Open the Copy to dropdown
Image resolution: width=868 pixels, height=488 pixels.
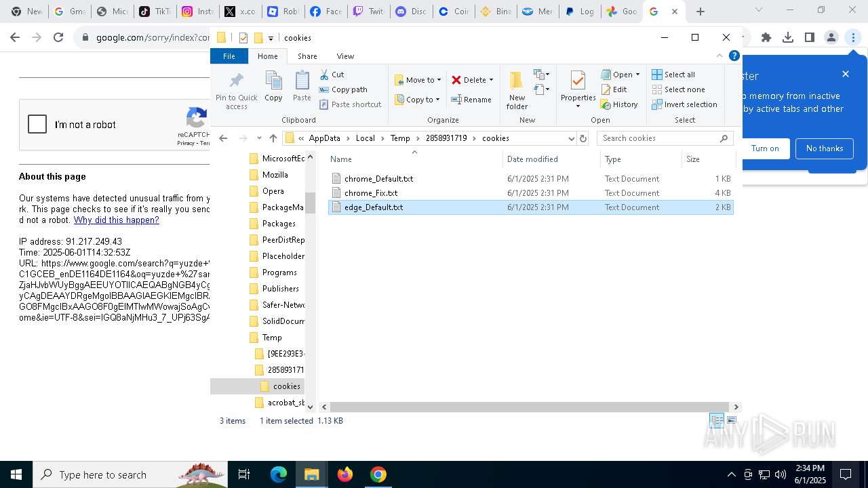click(x=417, y=100)
